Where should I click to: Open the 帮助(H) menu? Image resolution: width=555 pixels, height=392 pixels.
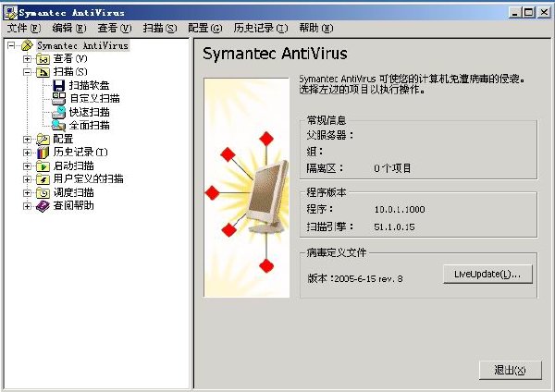coord(316,28)
